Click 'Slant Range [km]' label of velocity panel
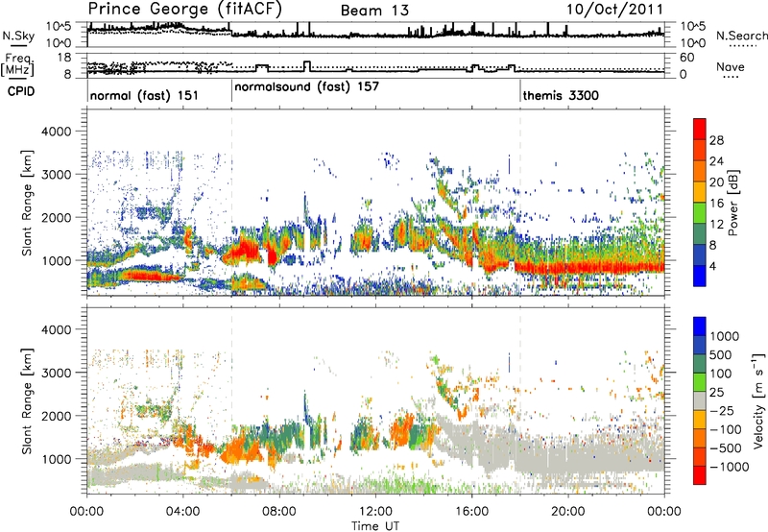The width and height of the screenshot is (768, 532). click(27, 401)
